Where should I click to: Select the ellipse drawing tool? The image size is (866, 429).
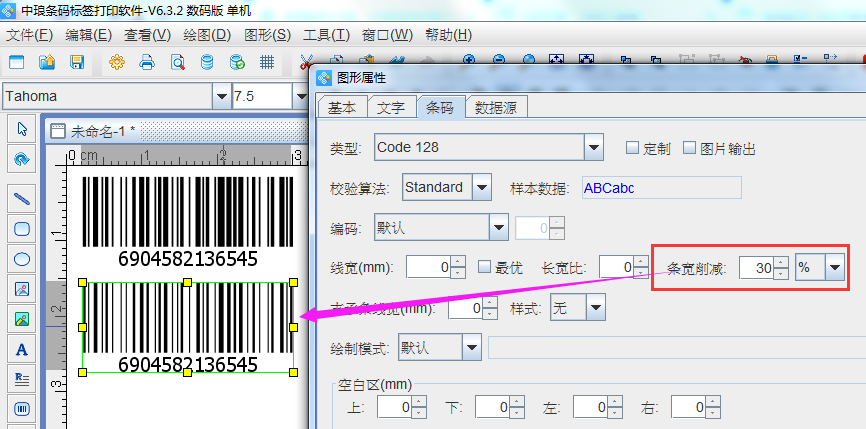[x=21, y=259]
